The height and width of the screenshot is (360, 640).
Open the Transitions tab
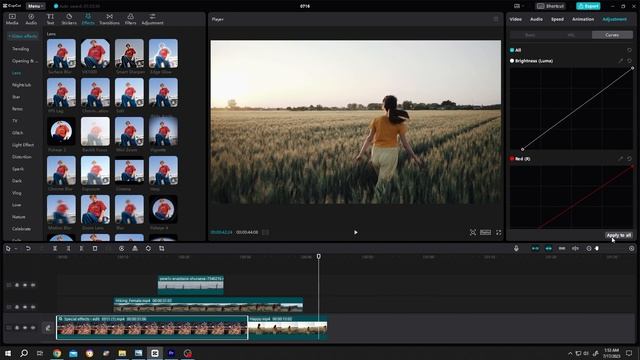[x=109, y=19]
